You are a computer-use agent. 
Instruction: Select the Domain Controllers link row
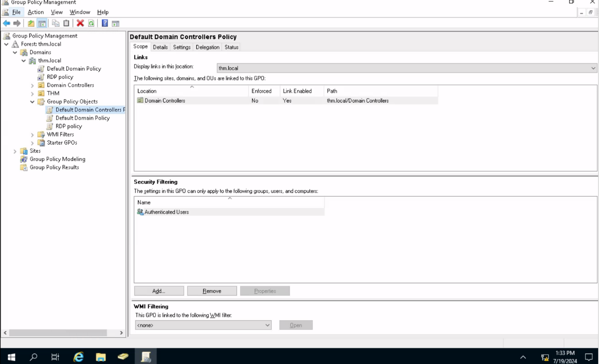pos(286,101)
